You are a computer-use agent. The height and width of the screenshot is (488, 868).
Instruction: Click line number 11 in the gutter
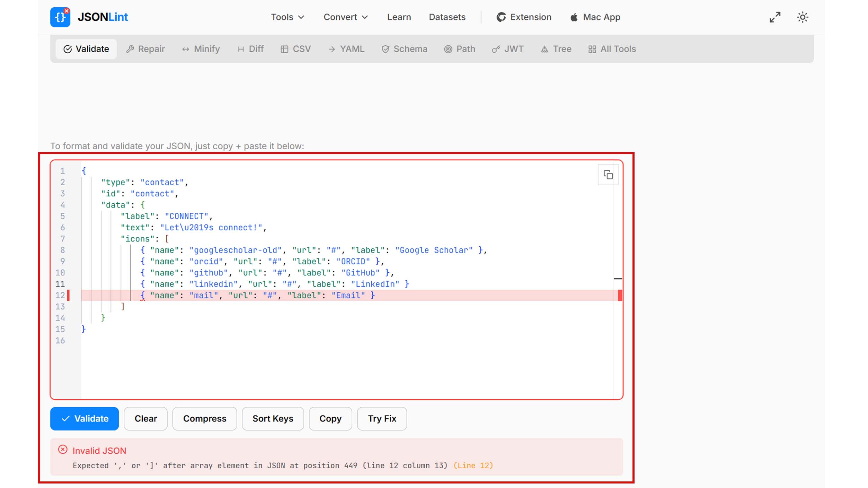pos(60,284)
